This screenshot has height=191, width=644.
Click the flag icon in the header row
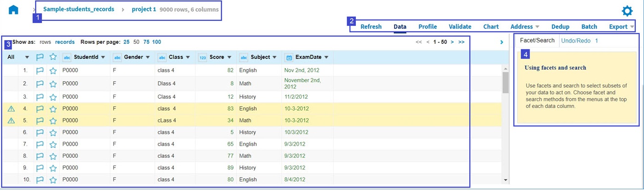coord(40,57)
